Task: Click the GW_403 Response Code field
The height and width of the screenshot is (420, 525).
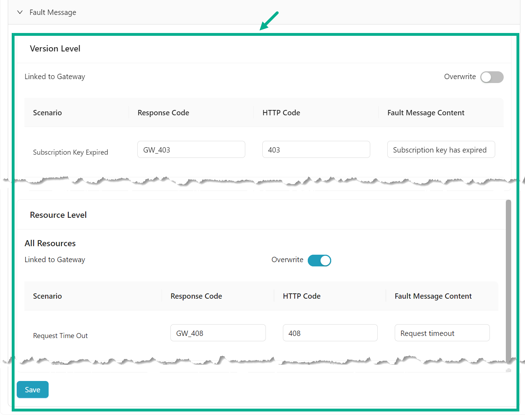Action: point(191,150)
